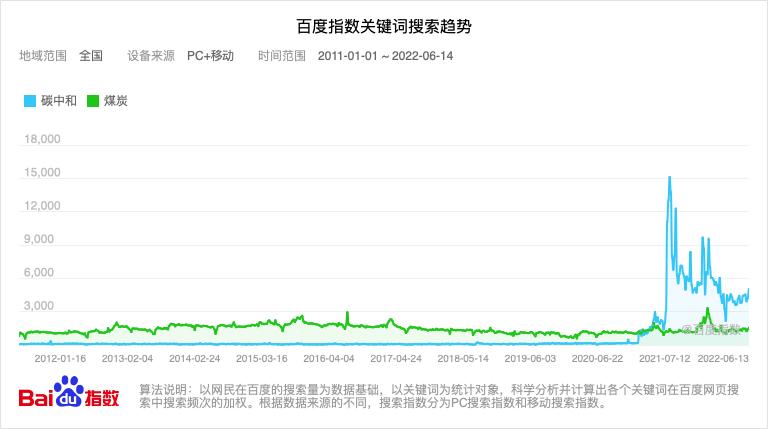Click the 2019-06-03 x-axis date
Viewport: 768px width, 429px height.
[x=530, y=358]
